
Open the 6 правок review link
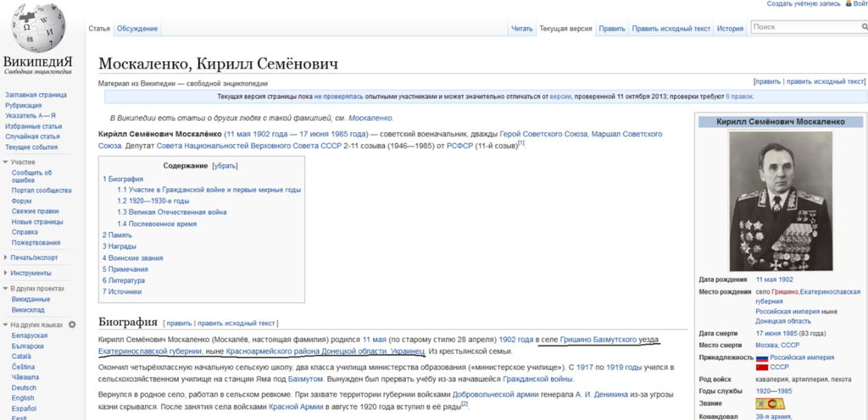pos(739,97)
